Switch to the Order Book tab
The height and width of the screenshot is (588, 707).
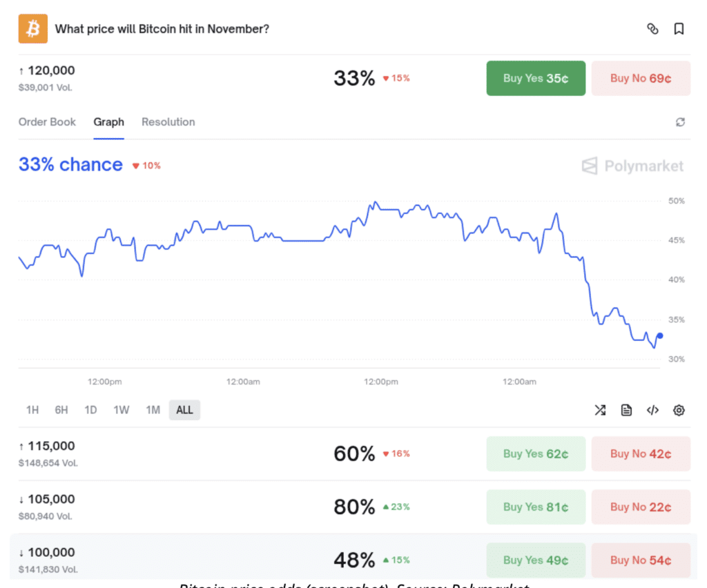pos(47,122)
